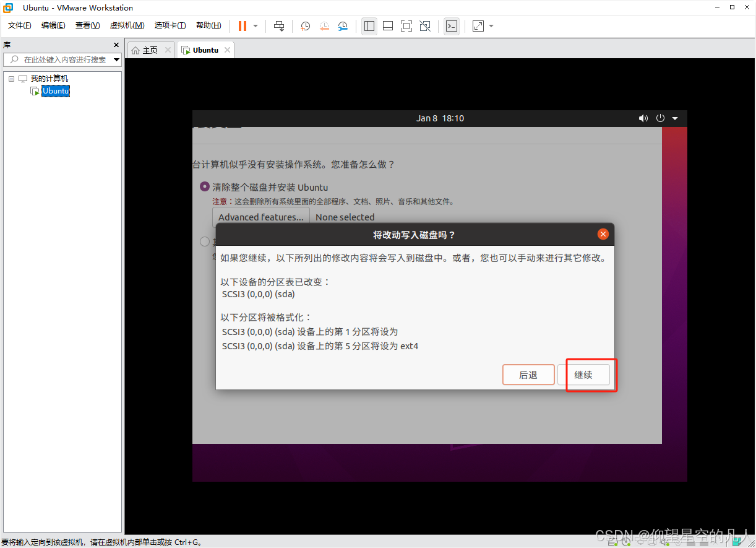Close the 主页 tab
Viewport: 756px width, 548px height.
(168, 50)
